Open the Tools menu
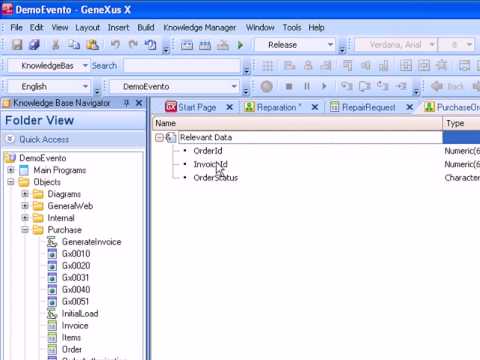The width and height of the screenshot is (480, 360). 292,28
